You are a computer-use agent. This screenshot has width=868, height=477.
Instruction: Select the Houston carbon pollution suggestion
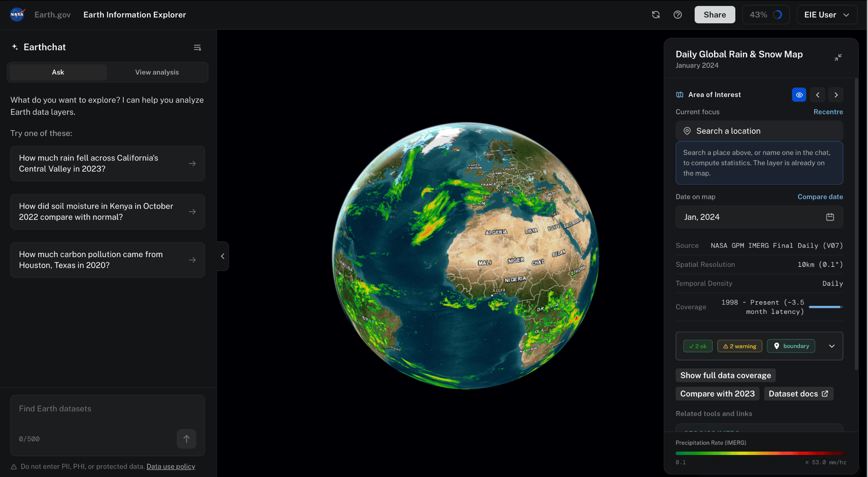tap(108, 260)
